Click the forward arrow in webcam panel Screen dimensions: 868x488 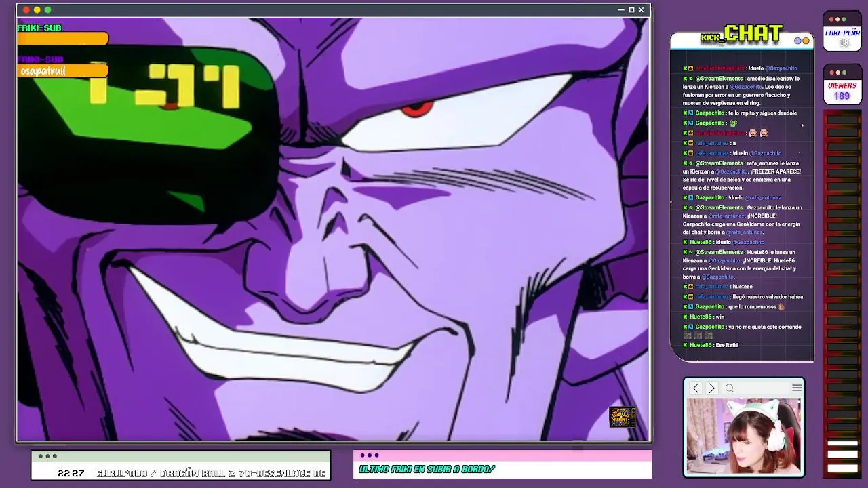coord(711,388)
